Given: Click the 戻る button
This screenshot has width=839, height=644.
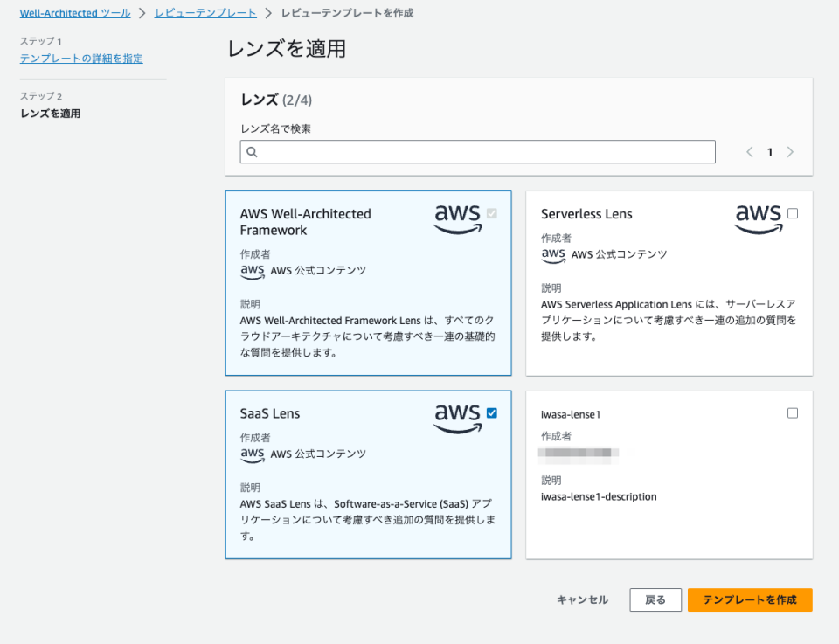Looking at the screenshot, I should 655,599.
